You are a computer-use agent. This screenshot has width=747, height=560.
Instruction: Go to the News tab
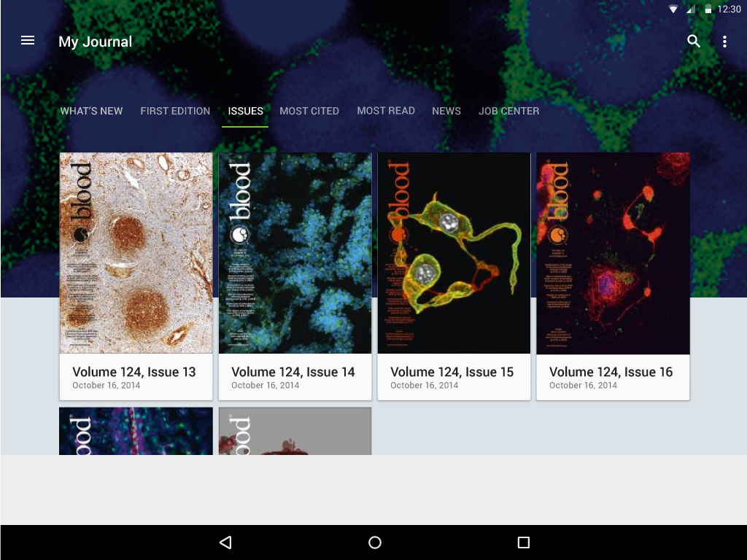point(446,111)
